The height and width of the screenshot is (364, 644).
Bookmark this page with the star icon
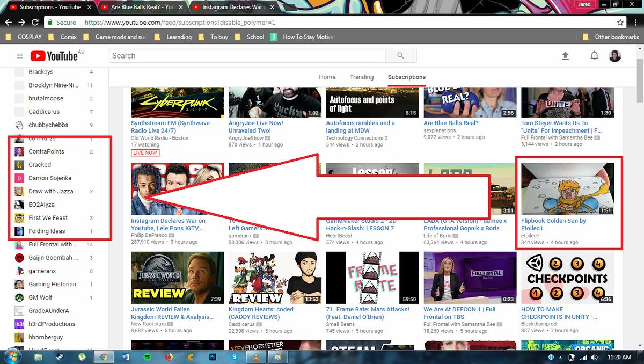620,23
